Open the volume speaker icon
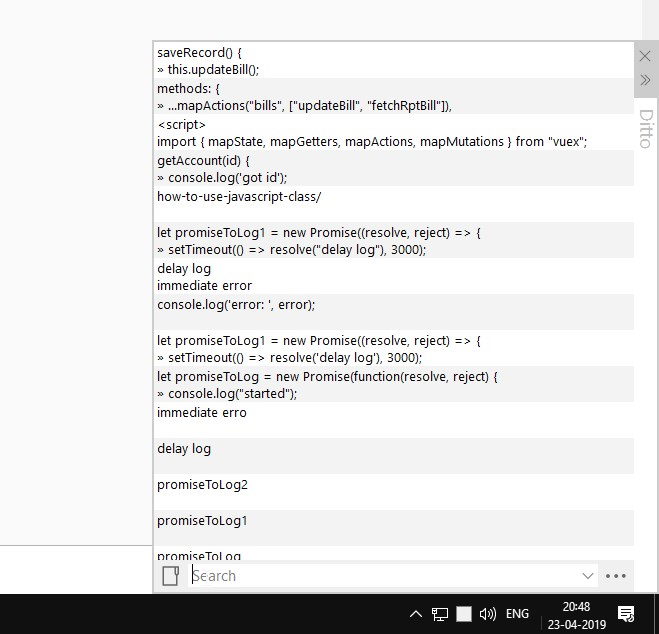 (x=488, y=614)
